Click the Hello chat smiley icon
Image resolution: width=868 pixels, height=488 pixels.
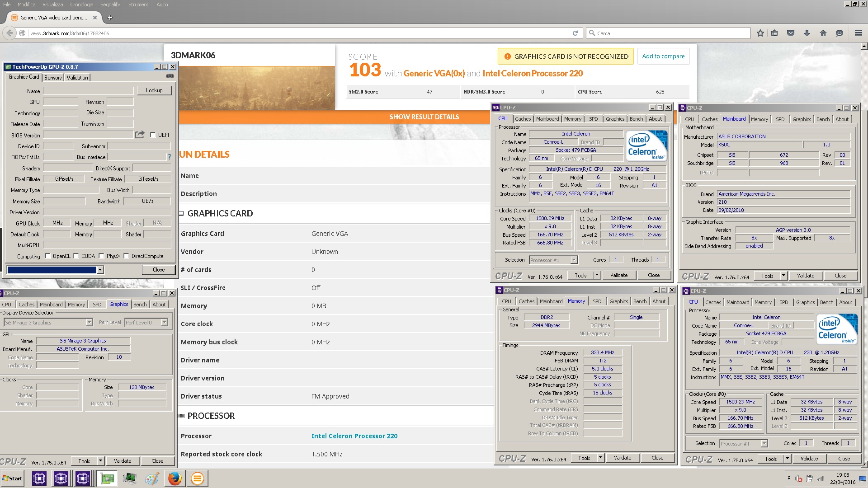click(840, 33)
